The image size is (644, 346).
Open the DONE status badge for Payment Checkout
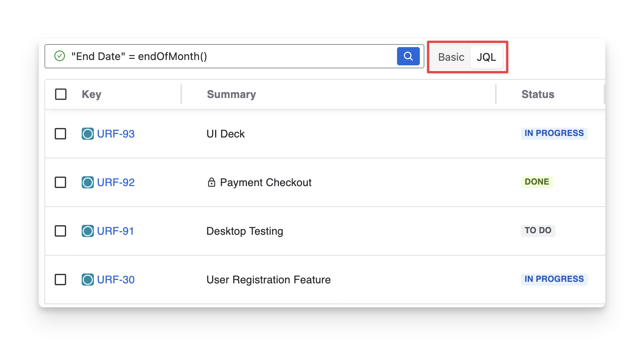536,182
